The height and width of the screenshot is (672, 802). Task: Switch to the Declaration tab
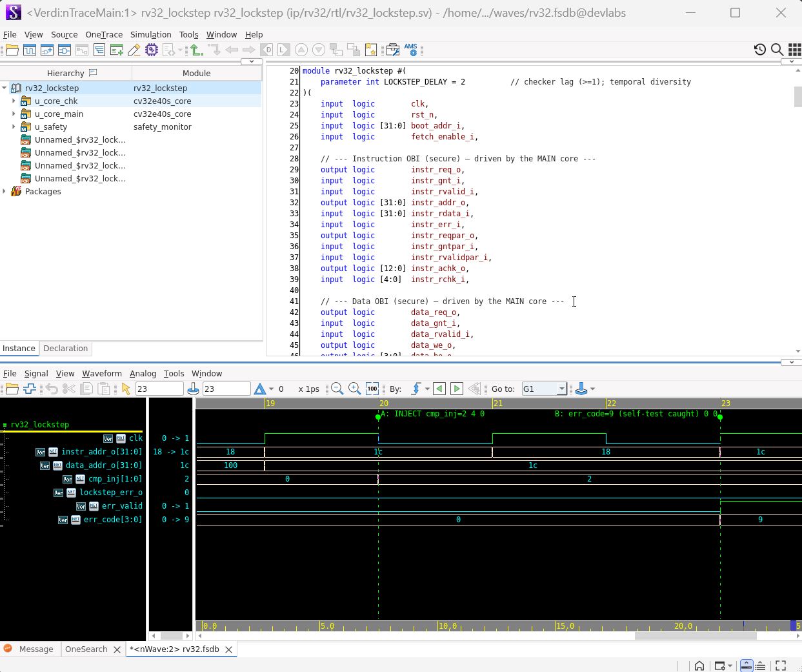(65, 348)
